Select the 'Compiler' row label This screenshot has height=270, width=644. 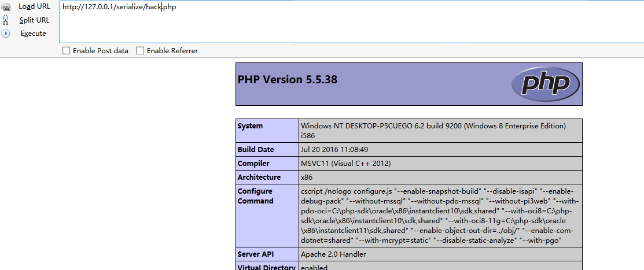click(x=253, y=164)
